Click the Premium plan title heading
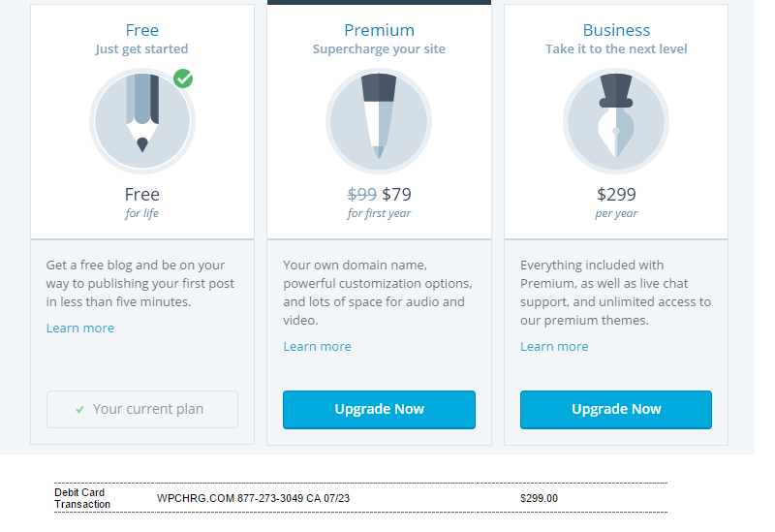The image size is (775, 532). coord(379,30)
